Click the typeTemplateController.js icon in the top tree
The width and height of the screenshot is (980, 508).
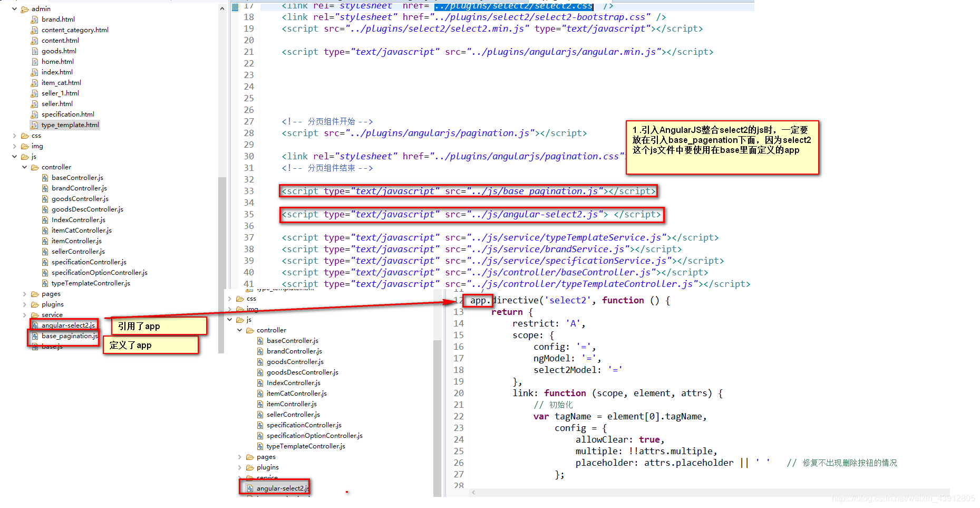coord(45,283)
